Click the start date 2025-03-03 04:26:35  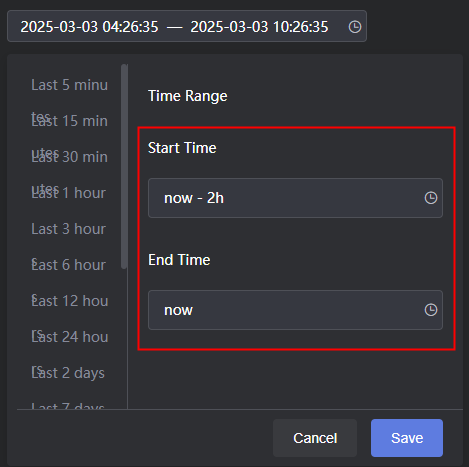pos(89,27)
